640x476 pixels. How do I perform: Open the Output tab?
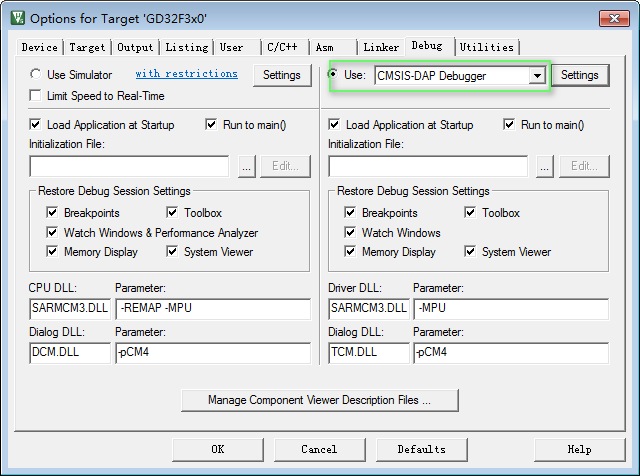point(135,47)
